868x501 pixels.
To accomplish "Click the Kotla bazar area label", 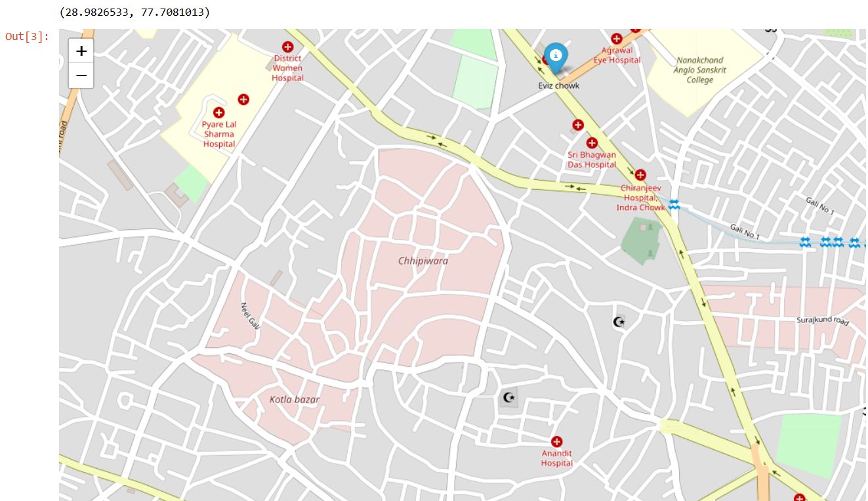I will pyautogui.click(x=295, y=399).
